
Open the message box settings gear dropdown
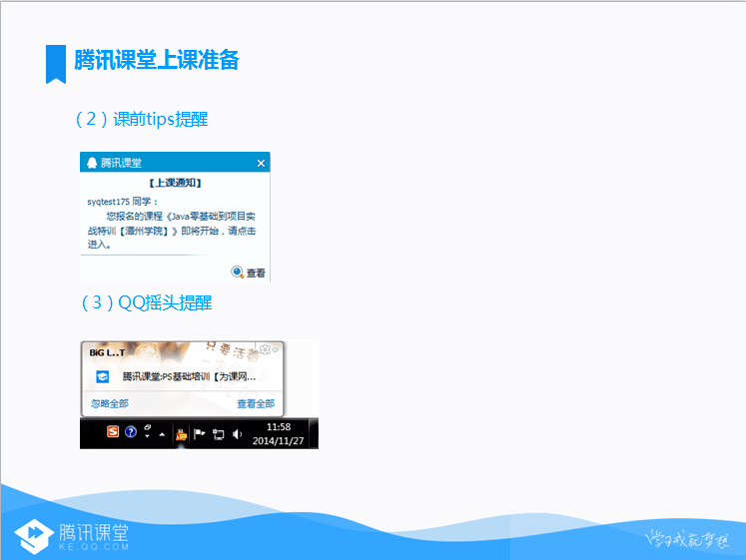tap(267, 350)
